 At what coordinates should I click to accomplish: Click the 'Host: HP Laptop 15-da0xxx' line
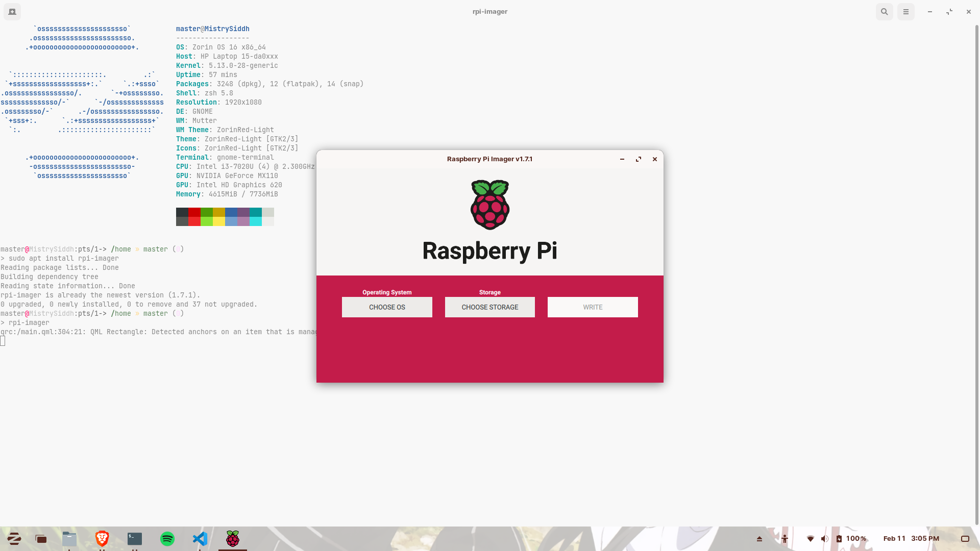(227, 57)
